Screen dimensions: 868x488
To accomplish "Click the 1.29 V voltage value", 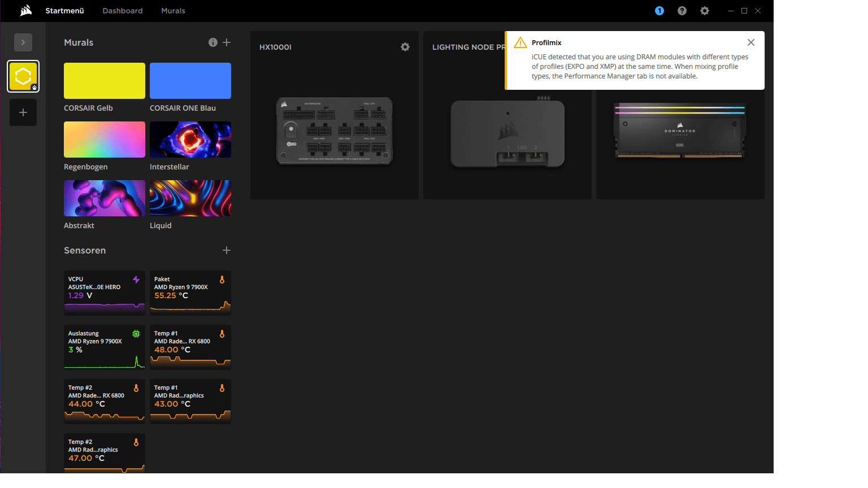I will click(x=80, y=295).
